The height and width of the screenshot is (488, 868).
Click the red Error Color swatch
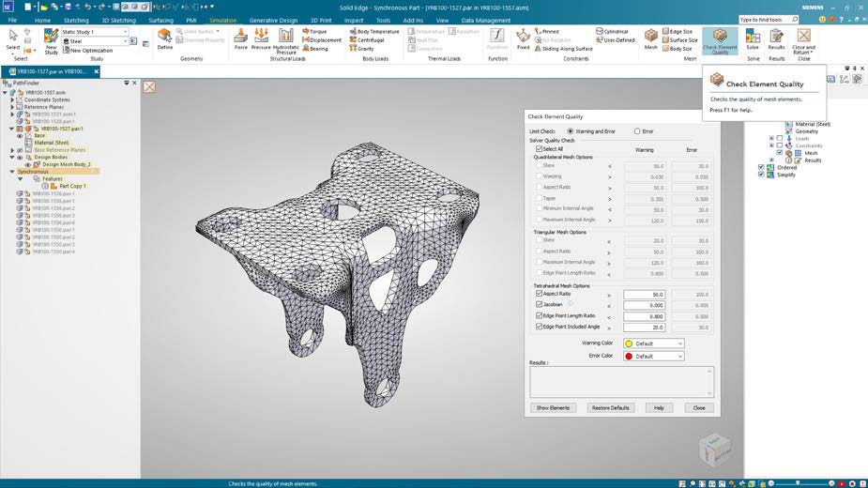(629, 357)
